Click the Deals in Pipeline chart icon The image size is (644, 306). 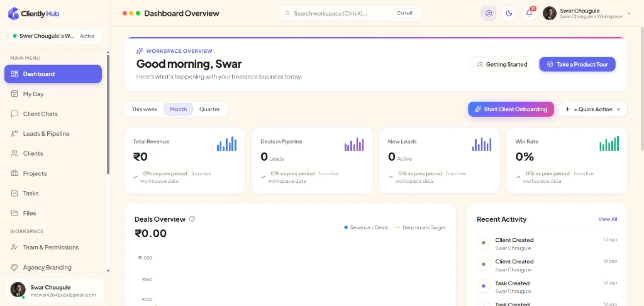(x=354, y=143)
